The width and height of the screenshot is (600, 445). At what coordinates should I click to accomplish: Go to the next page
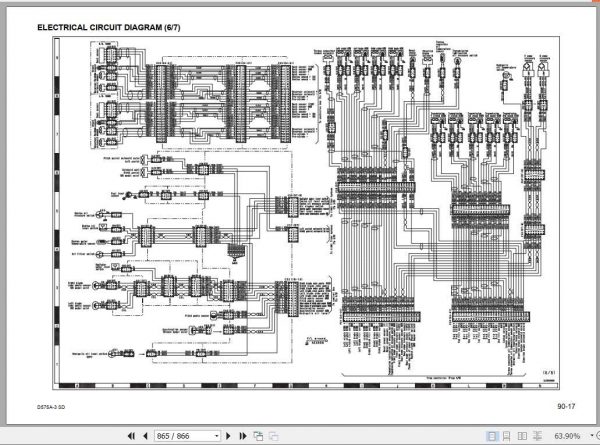tap(228, 436)
